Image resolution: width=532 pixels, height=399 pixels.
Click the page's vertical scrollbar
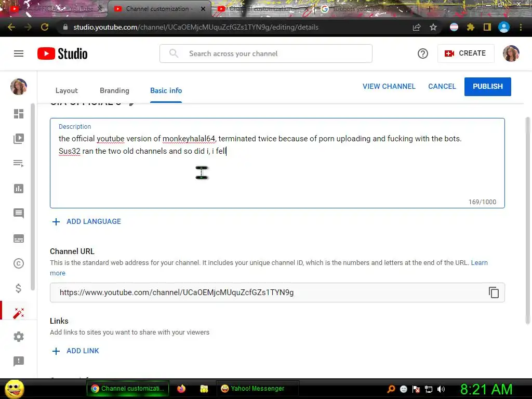click(528, 220)
